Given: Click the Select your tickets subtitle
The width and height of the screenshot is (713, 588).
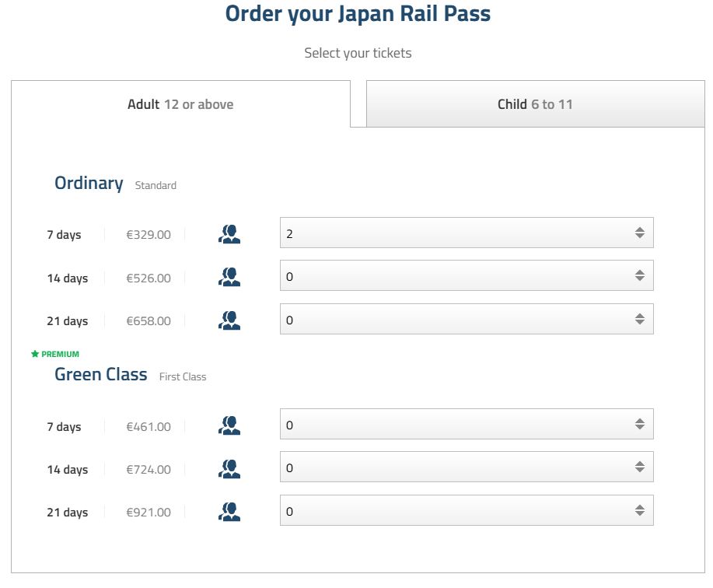Looking at the screenshot, I should [x=358, y=53].
